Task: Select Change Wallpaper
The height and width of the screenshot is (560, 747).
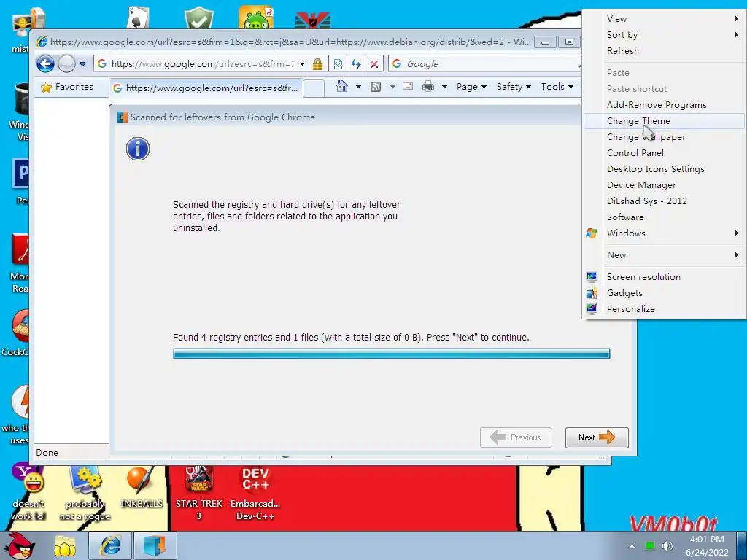Action: [x=664, y=137]
